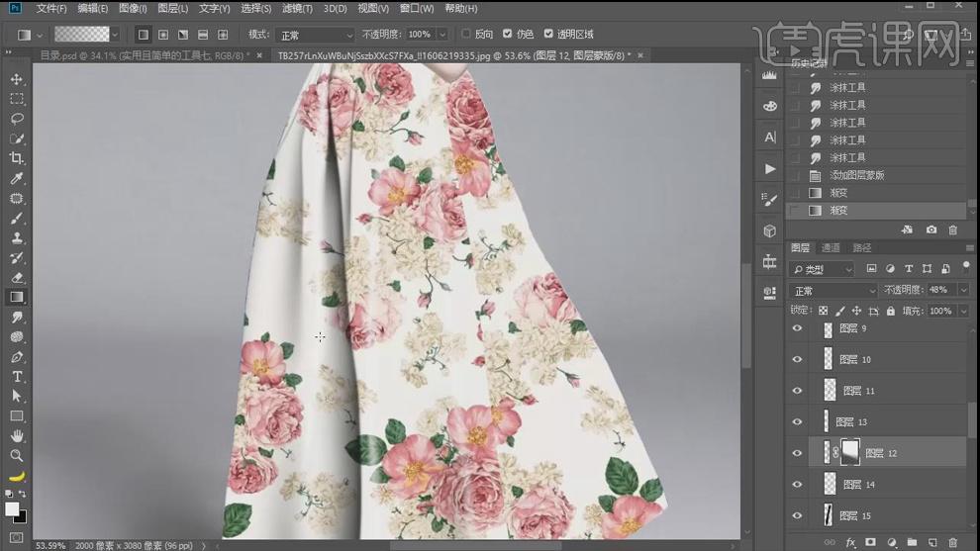The width and height of the screenshot is (980, 551).
Task: Open the 滤镜(T) menu
Action: 297,8
